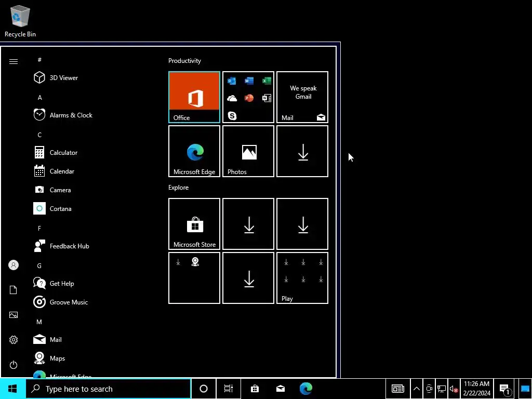Click the letter F header in the app list
The height and width of the screenshot is (399, 532).
pos(39,229)
